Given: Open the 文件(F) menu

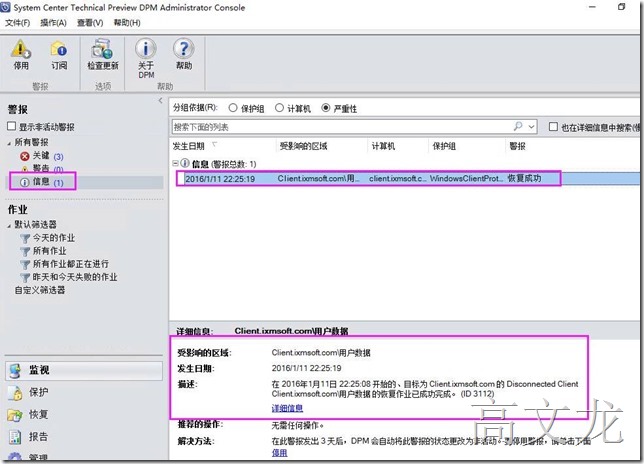Looking at the screenshot, I should tap(17, 23).
